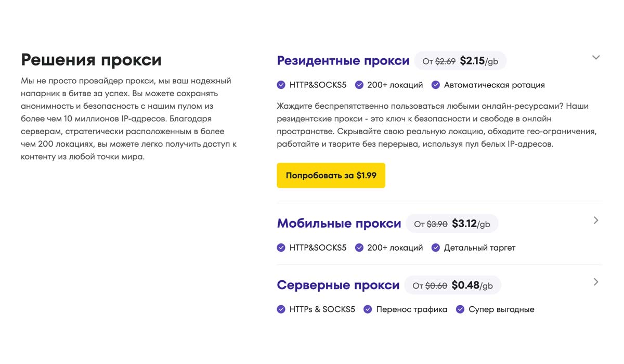Open the Серверные прокси heading
The width and height of the screenshot is (624, 364).
point(338,285)
